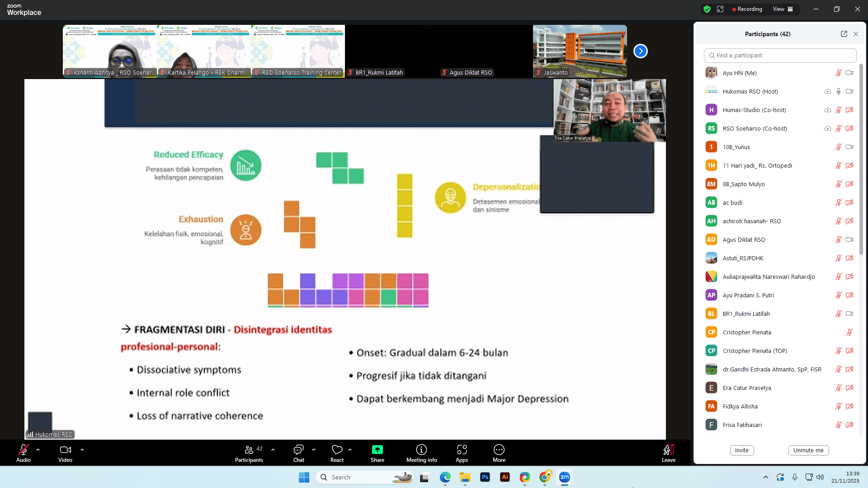Toggle the Video camera button
868x488 pixels.
coord(65,450)
